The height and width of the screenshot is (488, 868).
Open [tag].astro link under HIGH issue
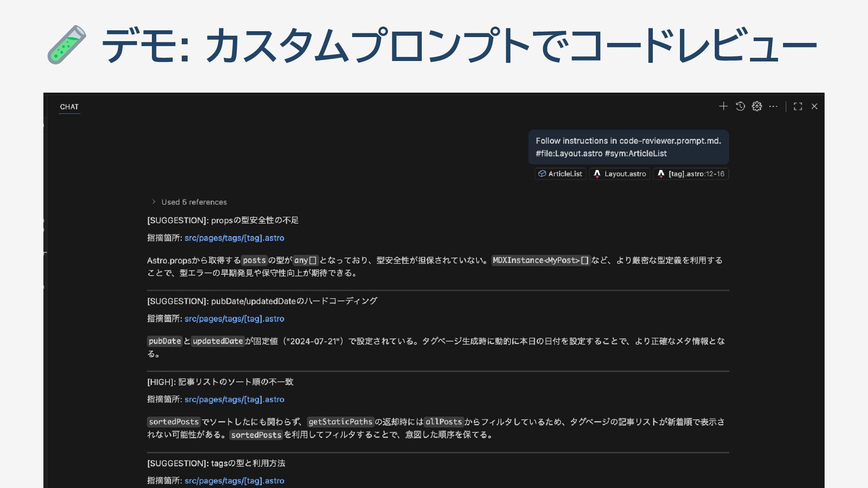pos(234,399)
